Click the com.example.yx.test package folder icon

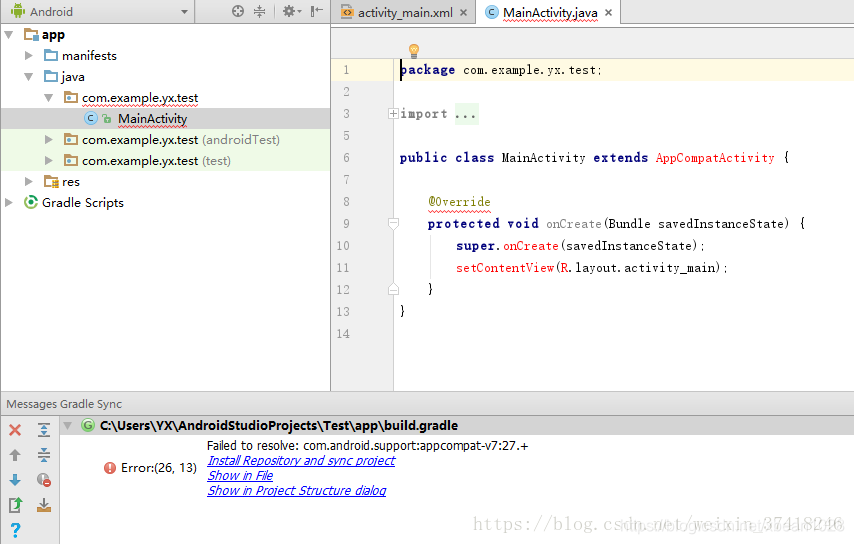(x=71, y=97)
